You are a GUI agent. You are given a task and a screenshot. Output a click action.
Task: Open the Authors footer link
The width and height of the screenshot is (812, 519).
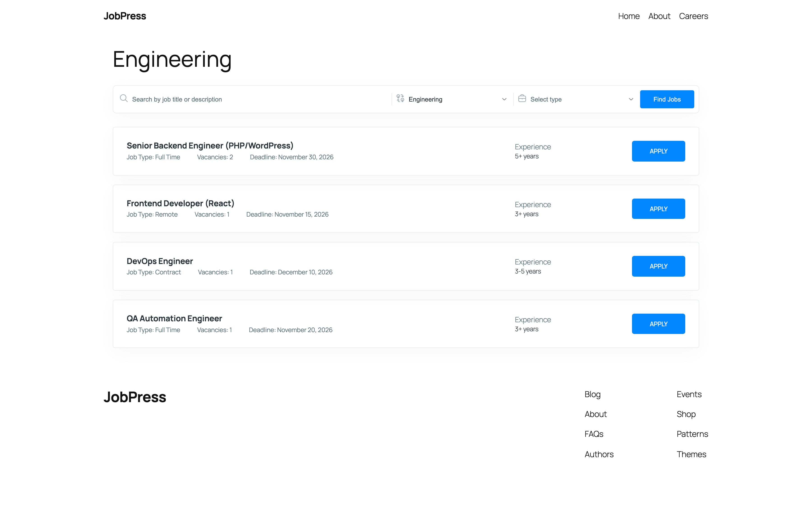[x=599, y=454]
